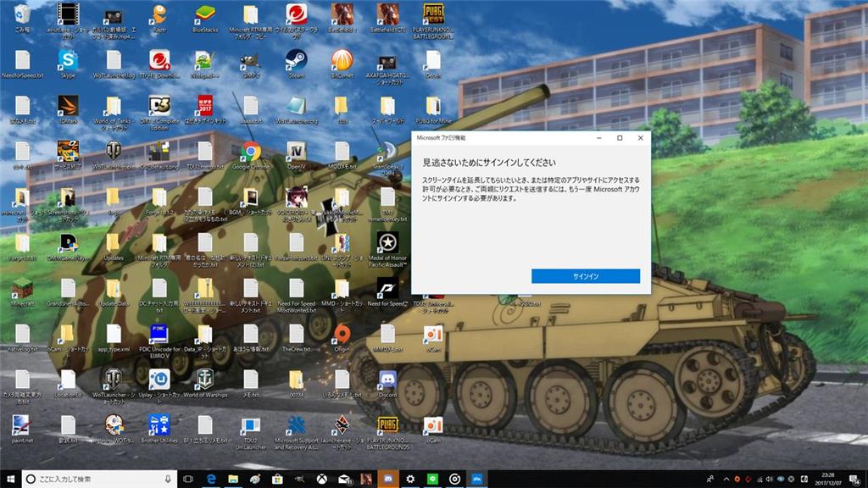Image resolution: width=868 pixels, height=488 pixels.
Task: Maximize the Microsoft ファミリ機能 window
Action: coord(620,138)
